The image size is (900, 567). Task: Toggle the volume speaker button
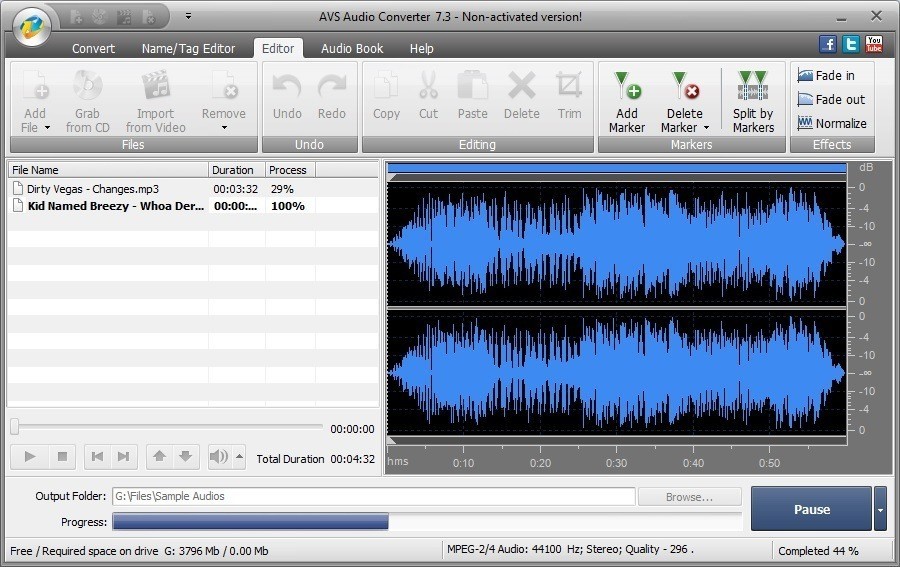tap(219, 457)
